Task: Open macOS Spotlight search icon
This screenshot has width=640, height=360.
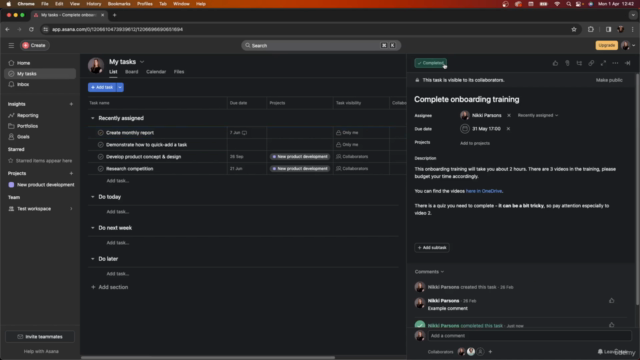Action: point(569,4)
